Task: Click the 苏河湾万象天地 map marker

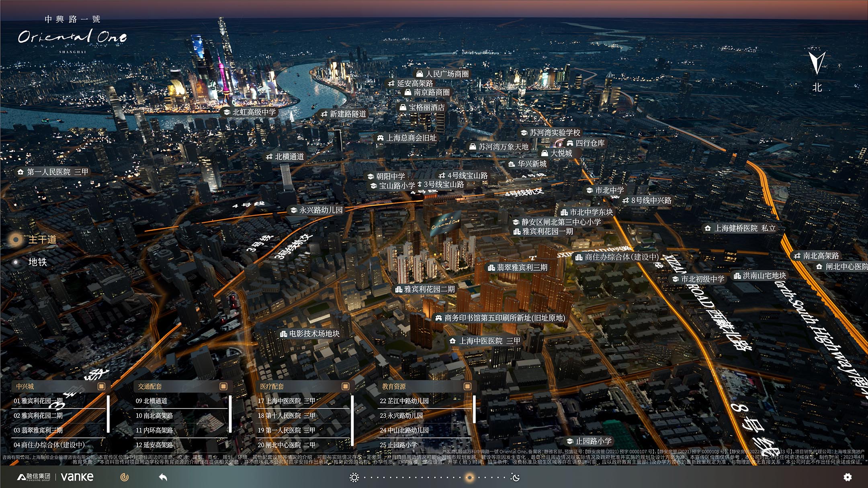Action: coord(499,147)
